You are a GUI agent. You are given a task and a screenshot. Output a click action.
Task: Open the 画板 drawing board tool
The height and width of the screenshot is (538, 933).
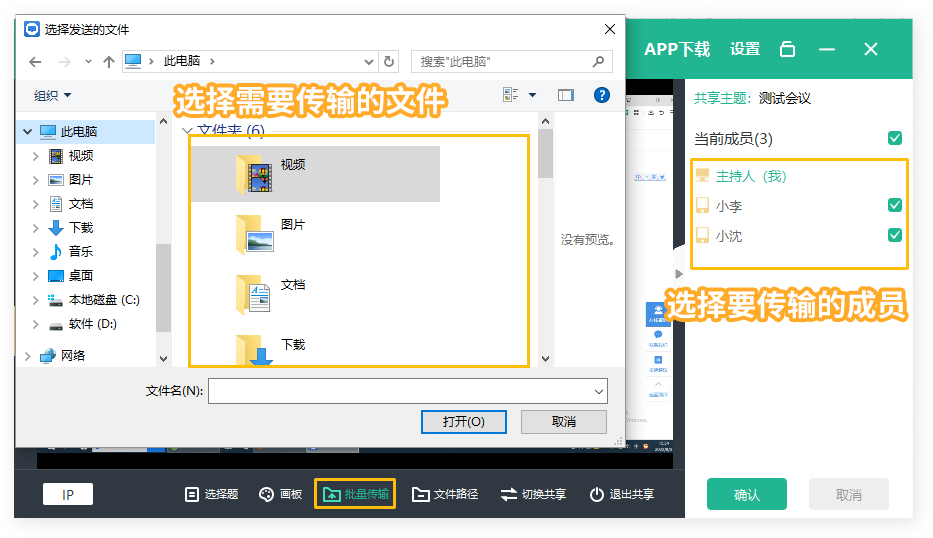tap(267, 494)
